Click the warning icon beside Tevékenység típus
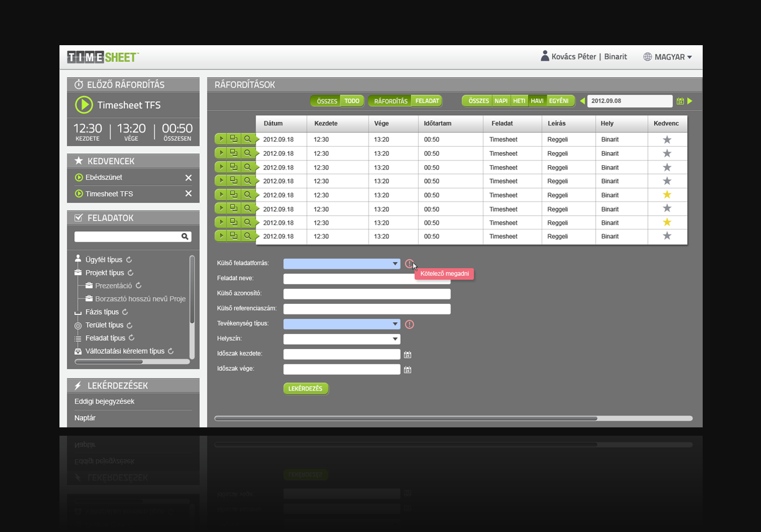Image resolution: width=761 pixels, height=532 pixels. click(409, 325)
